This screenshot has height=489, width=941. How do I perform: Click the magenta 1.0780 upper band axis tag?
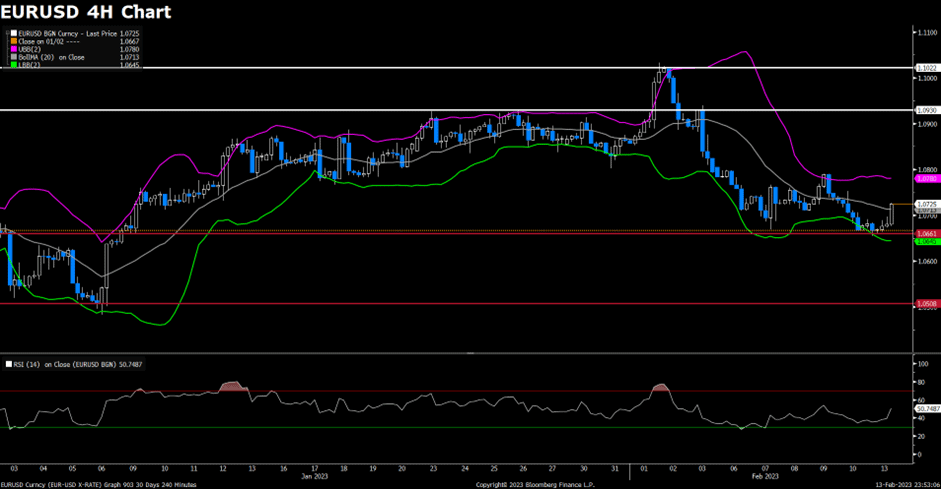(x=926, y=180)
